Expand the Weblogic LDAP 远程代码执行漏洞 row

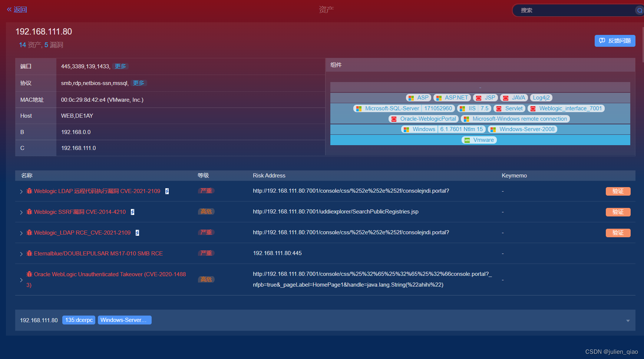[21, 192]
